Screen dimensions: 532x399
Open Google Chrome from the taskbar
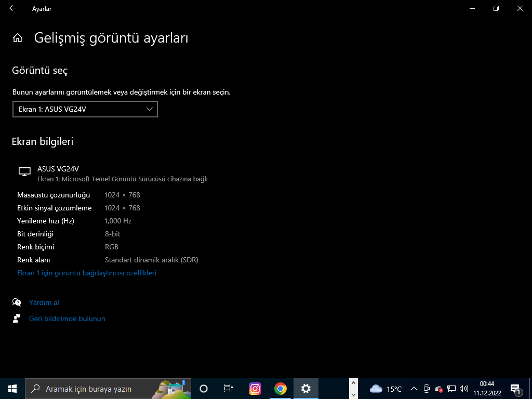pyautogui.click(x=280, y=389)
